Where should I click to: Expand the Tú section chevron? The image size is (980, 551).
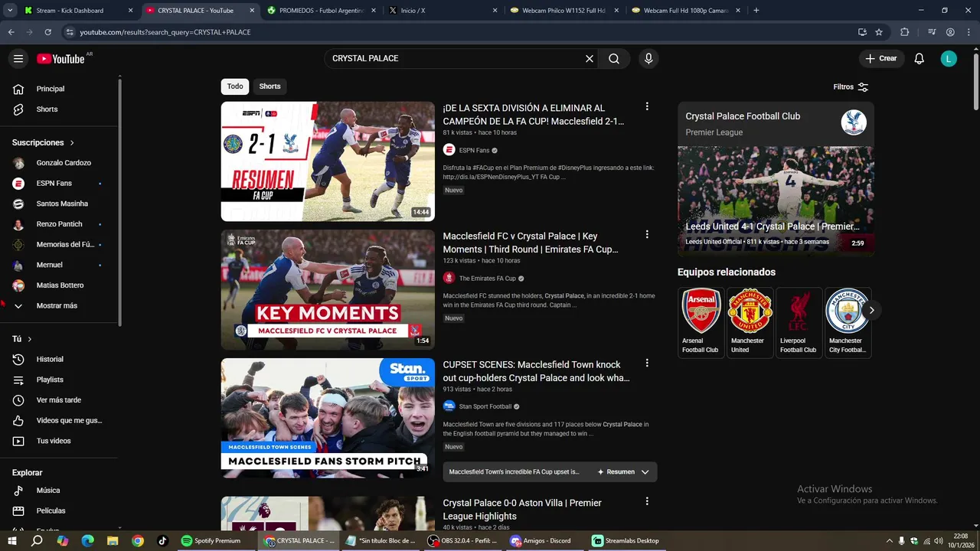pyautogui.click(x=30, y=339)
